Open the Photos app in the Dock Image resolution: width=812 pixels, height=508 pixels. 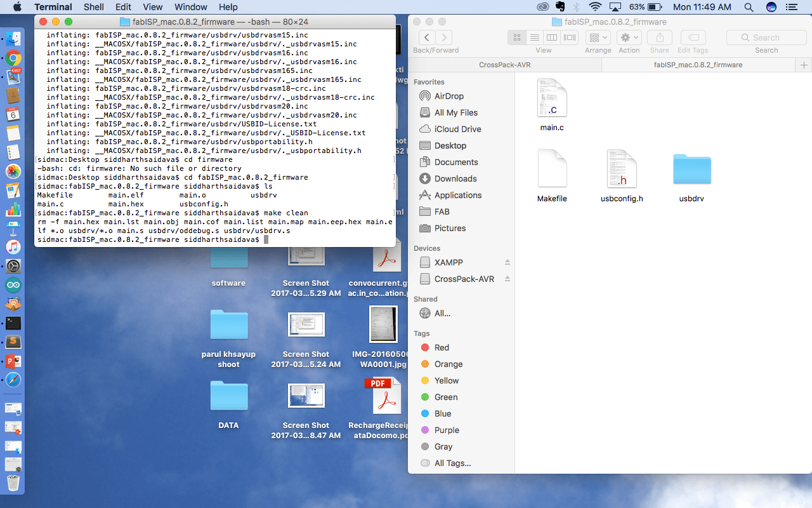[13, 171]
